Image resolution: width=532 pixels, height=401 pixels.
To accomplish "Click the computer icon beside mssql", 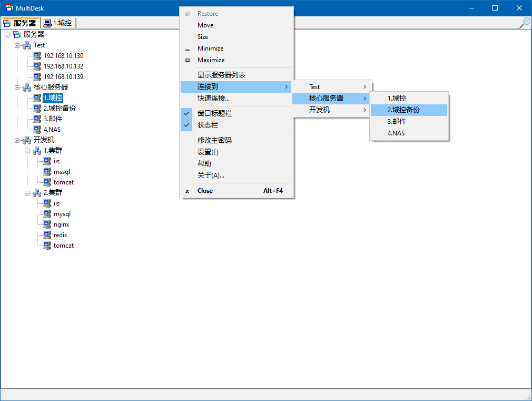I will [47, 172].
